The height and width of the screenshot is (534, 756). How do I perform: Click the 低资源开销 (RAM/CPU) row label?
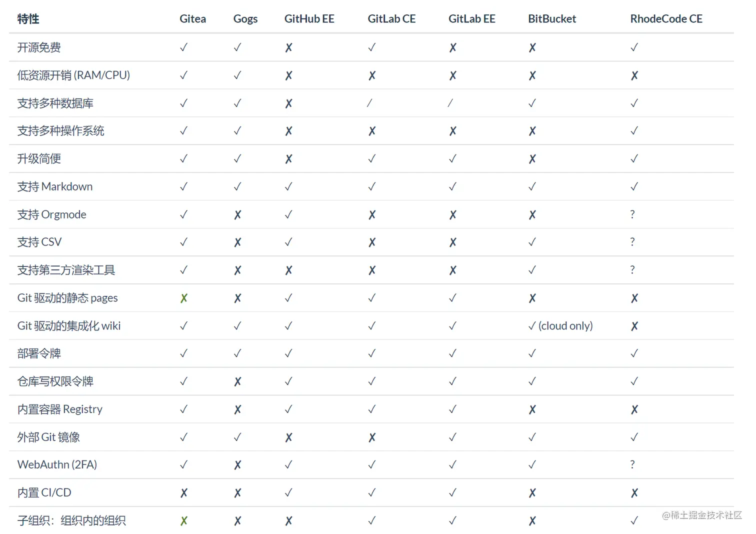point(73,75)
